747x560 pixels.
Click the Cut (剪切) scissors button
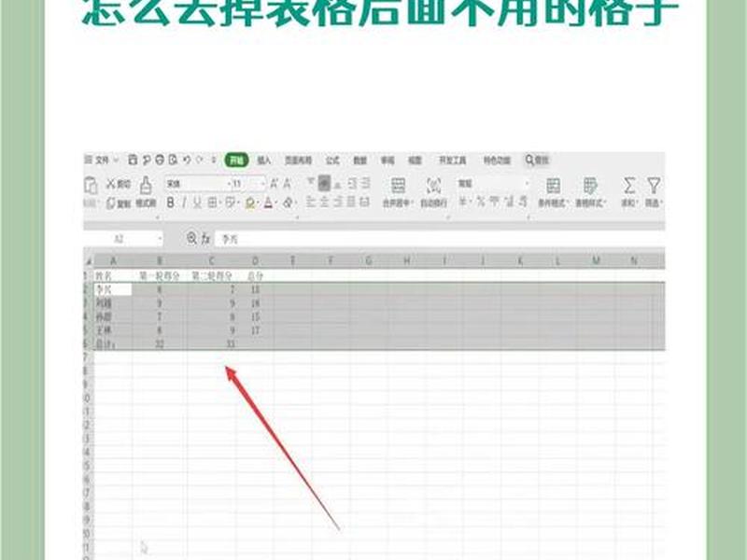(x=119, y=184)
